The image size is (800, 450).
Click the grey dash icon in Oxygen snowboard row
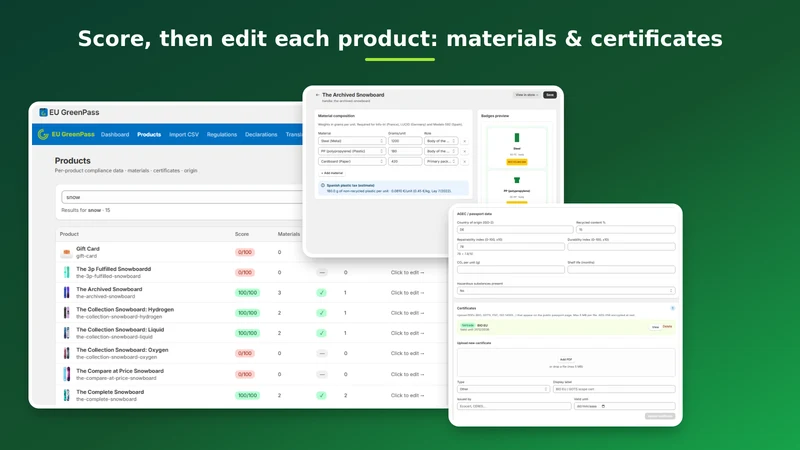click(321, 353)
